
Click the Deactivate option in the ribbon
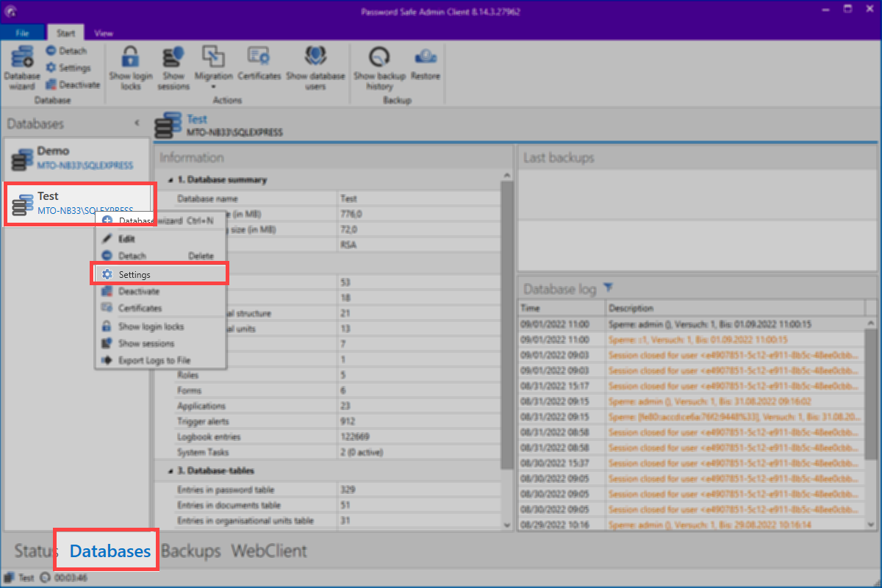(73, 84)
